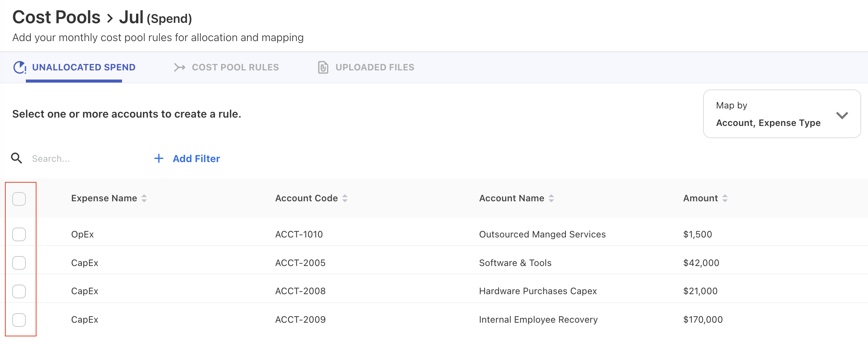868x344 pixels.
Task: Sort by Account Code arrows icon
Action: pyautogui.click(x=345, y=198)
